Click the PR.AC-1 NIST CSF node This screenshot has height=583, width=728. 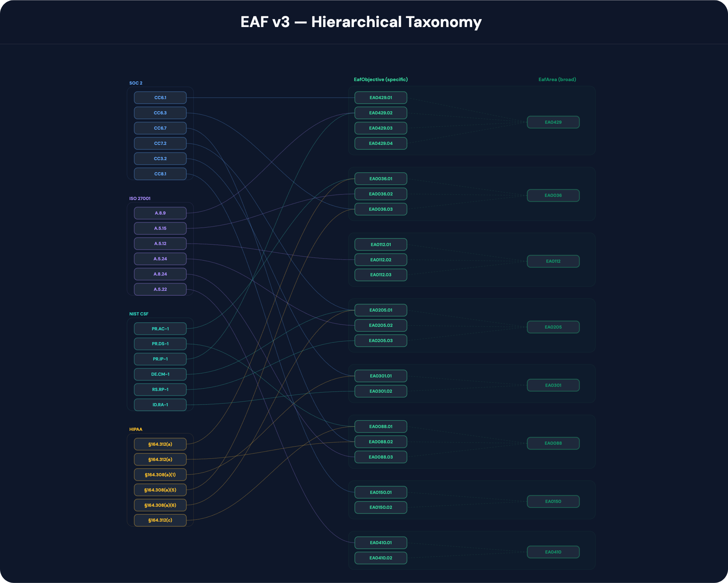(x=160, y=329)
